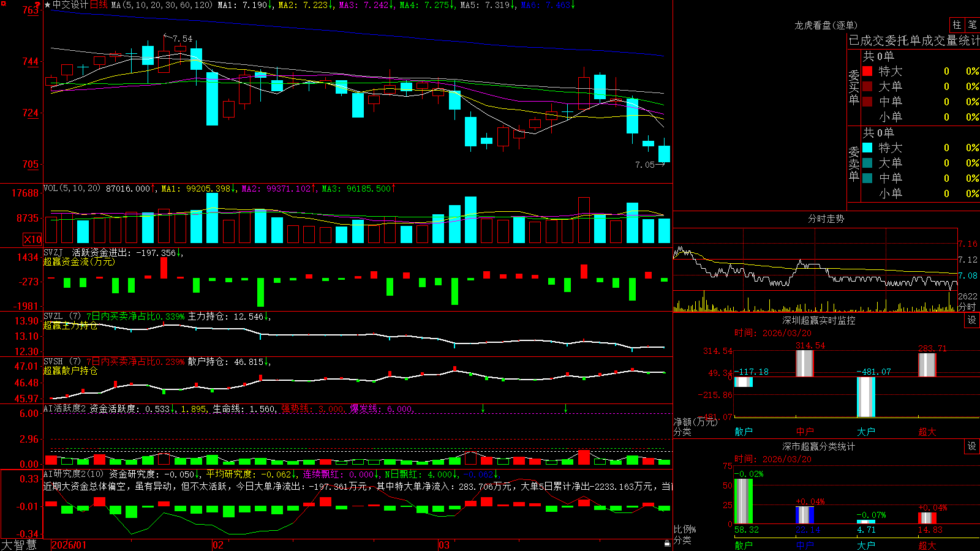Click the 超赢散户持仓 label

(70, 371)
